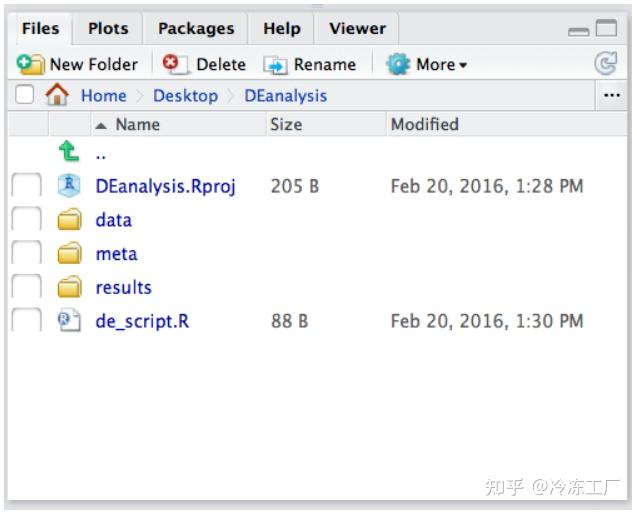The height and width of the screenshot is (513, 637).
Task: Refresh the file listing
Action: [605, 64]
